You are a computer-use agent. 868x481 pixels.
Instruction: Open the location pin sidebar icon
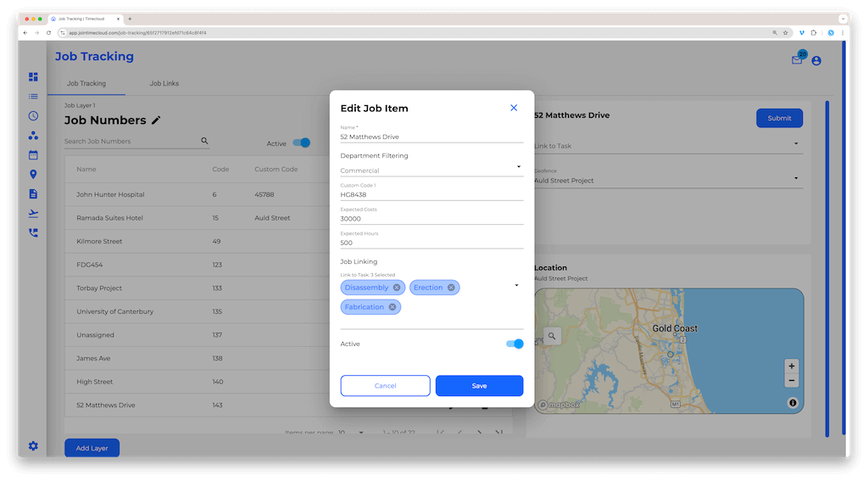point(33,175)
